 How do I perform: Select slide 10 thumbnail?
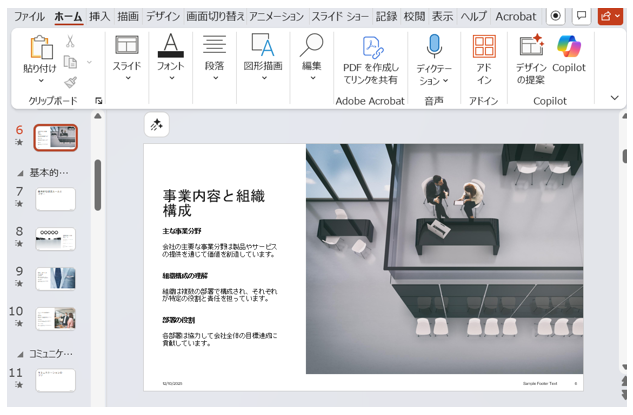tap(56, 319)
